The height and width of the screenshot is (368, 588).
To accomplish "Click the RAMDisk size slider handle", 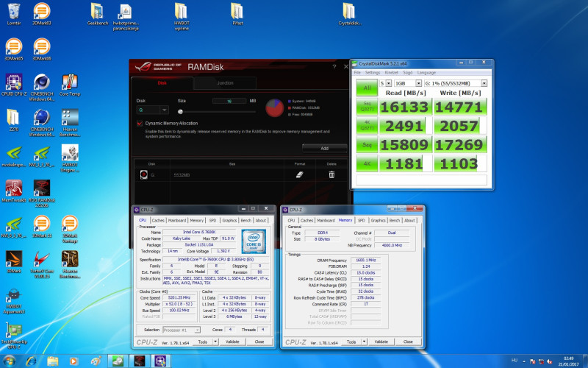I will [181, 111].
